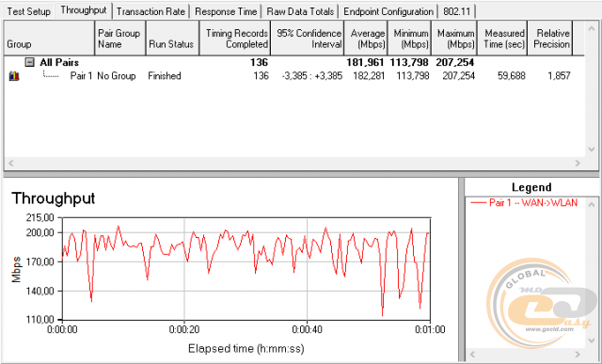Click results table scroll right arrow

(x=578, y=163)
